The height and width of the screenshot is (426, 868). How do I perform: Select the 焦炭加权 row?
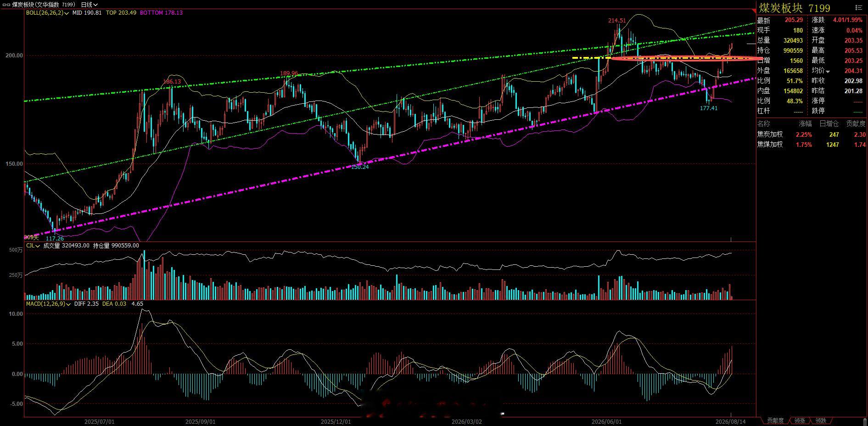(x=812, y=135)
